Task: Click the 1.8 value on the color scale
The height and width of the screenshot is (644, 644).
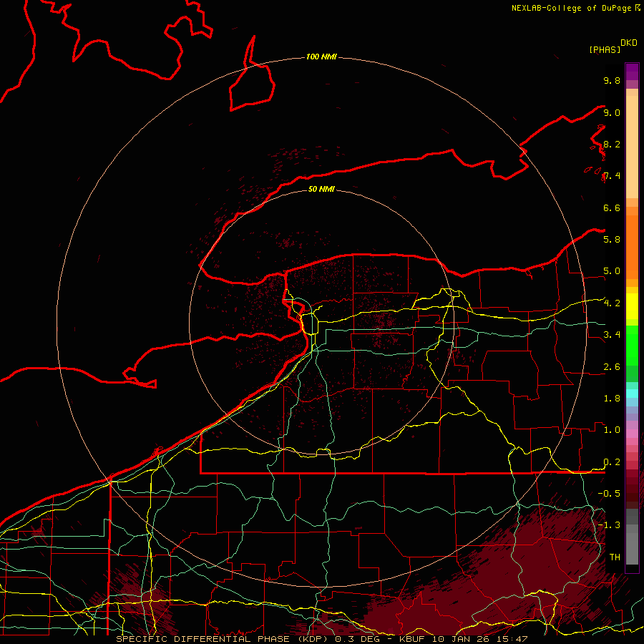Action: click(612, 399)
